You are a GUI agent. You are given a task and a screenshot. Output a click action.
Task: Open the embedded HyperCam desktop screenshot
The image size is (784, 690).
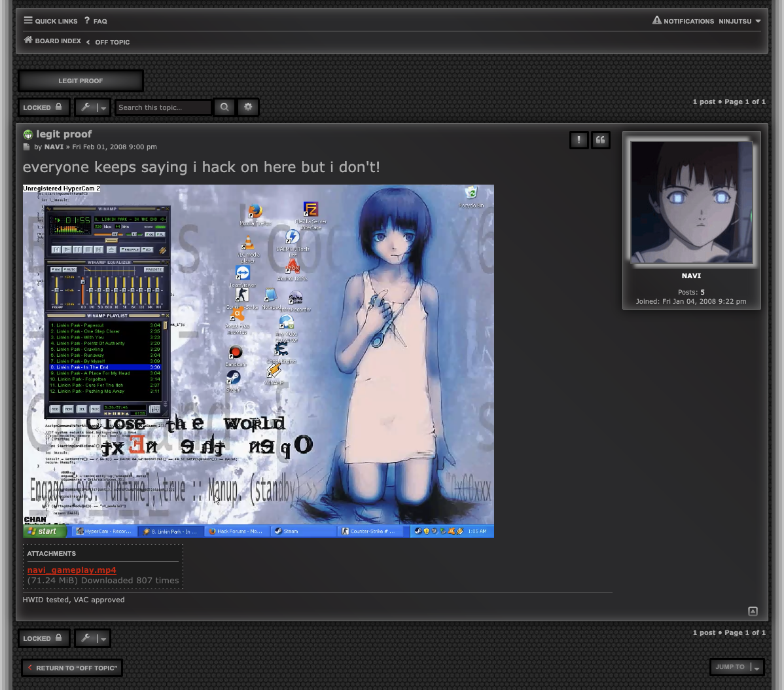click(x=258, y=361)
